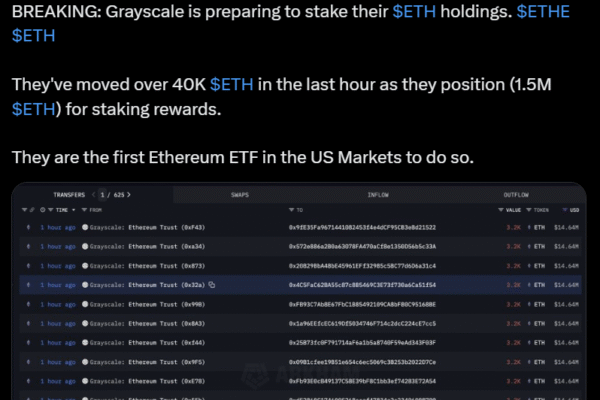Click the Grayscale logo icon in the 0xF43 row
This screenshot has width=600, height=400.
(x=85, y=228)
